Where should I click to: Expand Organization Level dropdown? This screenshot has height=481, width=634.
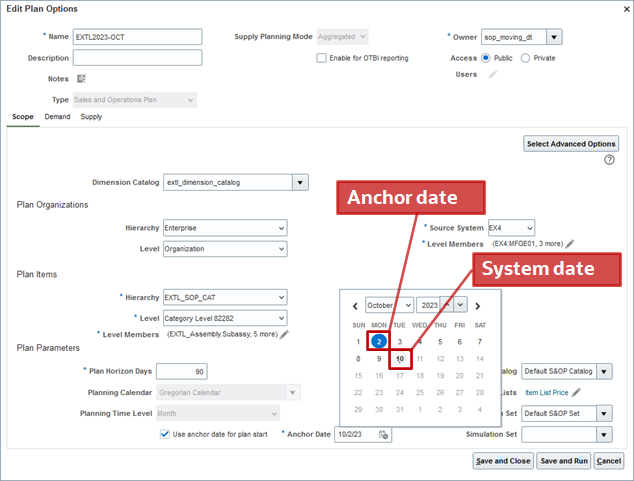(225, 249)
